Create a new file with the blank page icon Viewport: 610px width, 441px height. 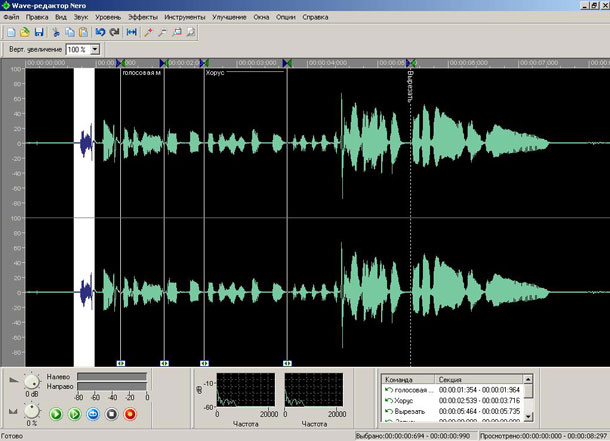click(11, 32)
